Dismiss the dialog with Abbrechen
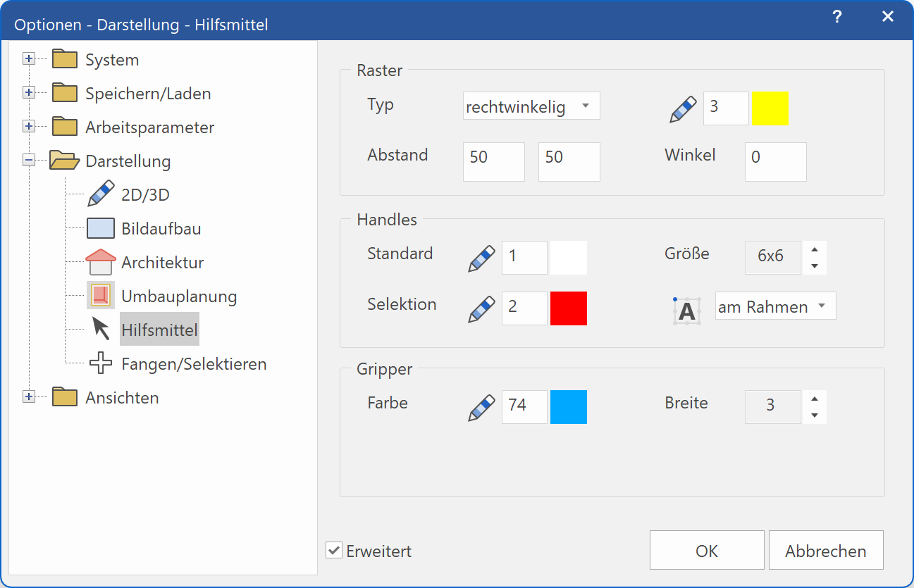The width and height of the screenshot is (914, 588). 825,550
